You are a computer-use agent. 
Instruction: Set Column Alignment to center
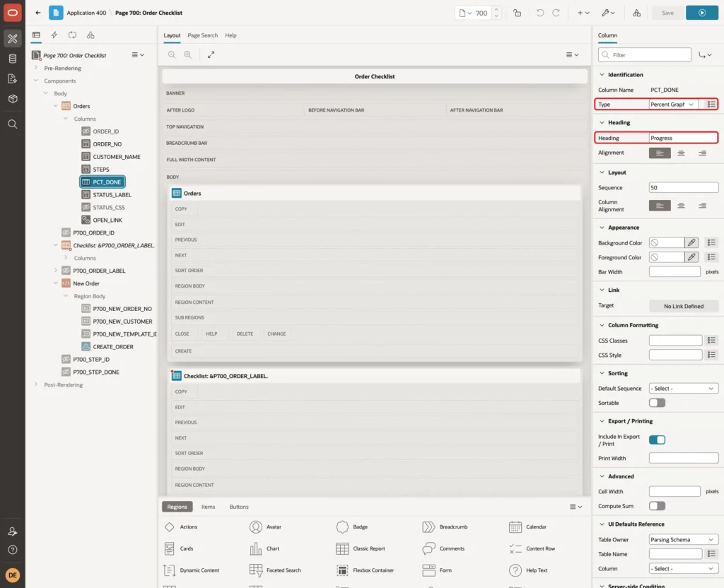[x=681, y=206]
